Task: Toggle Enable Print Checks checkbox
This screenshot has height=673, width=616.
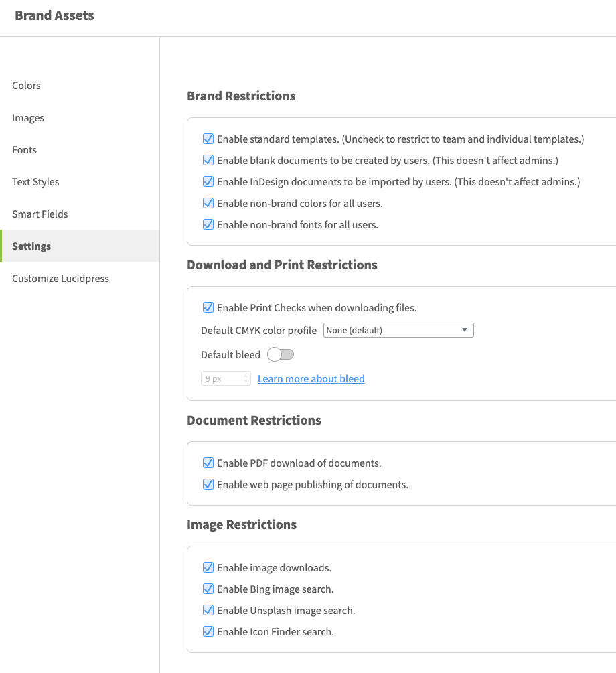Action: point(208,307)
